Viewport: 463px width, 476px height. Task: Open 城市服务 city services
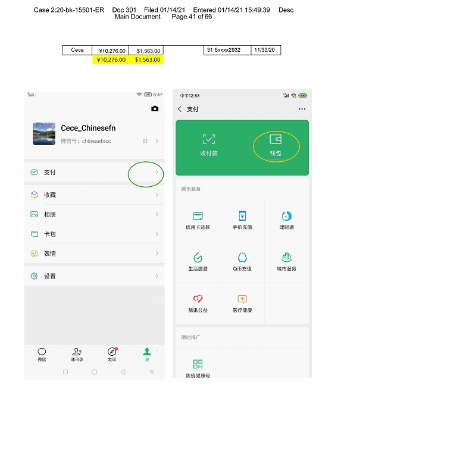(x=287, y=262)
